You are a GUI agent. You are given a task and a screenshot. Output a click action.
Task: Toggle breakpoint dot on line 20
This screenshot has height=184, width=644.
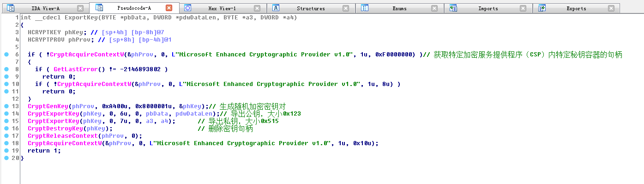coord(6,158)
